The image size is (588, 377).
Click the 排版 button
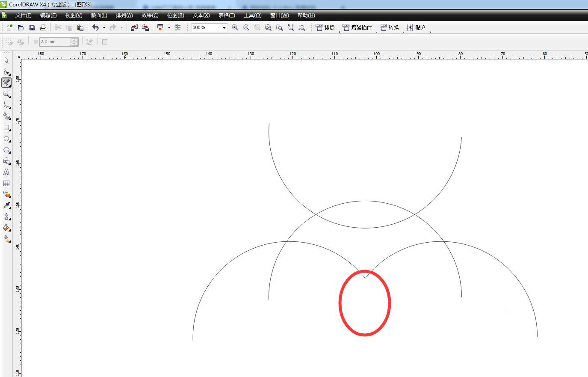[325, 27]
